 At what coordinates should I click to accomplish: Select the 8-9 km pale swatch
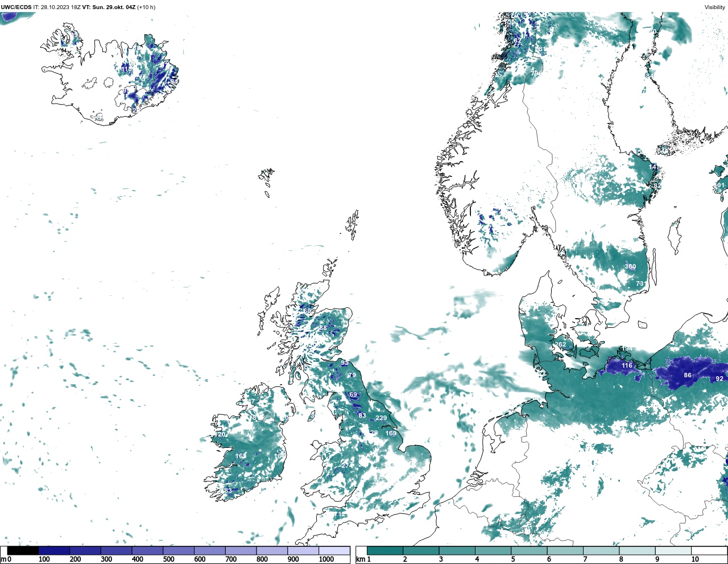click(x=637, y=550)
